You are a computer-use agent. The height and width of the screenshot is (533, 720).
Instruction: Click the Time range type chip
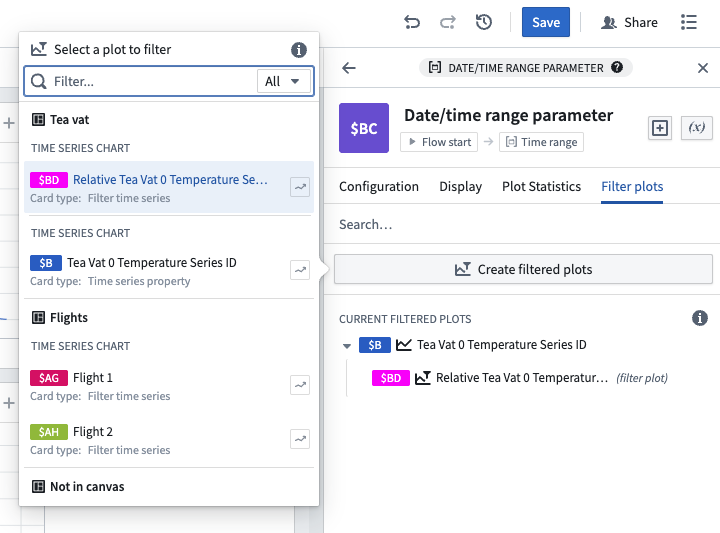[541, 142]
